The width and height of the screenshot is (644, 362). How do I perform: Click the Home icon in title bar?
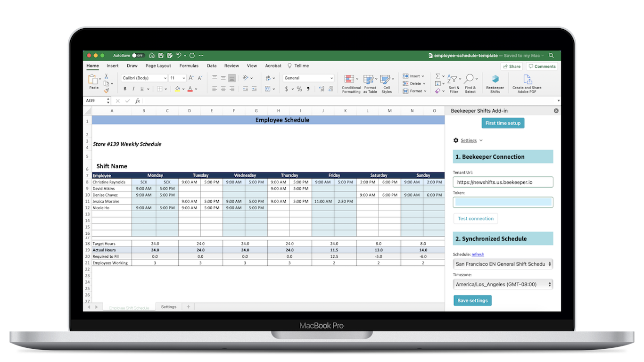click(152, 55)
